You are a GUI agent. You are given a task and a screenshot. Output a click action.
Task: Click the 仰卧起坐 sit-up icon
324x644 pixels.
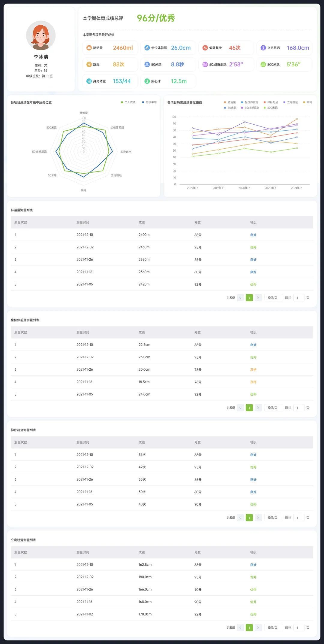point(205,48)
